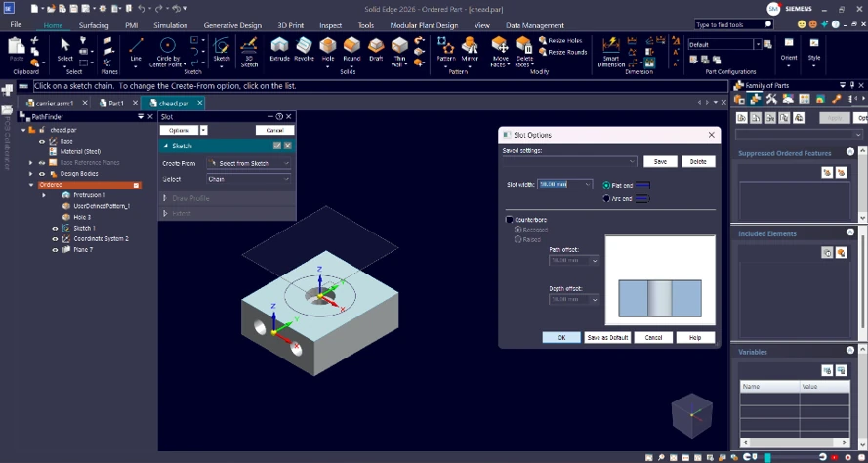Click the Revolve tool icon

click(304, 49)
